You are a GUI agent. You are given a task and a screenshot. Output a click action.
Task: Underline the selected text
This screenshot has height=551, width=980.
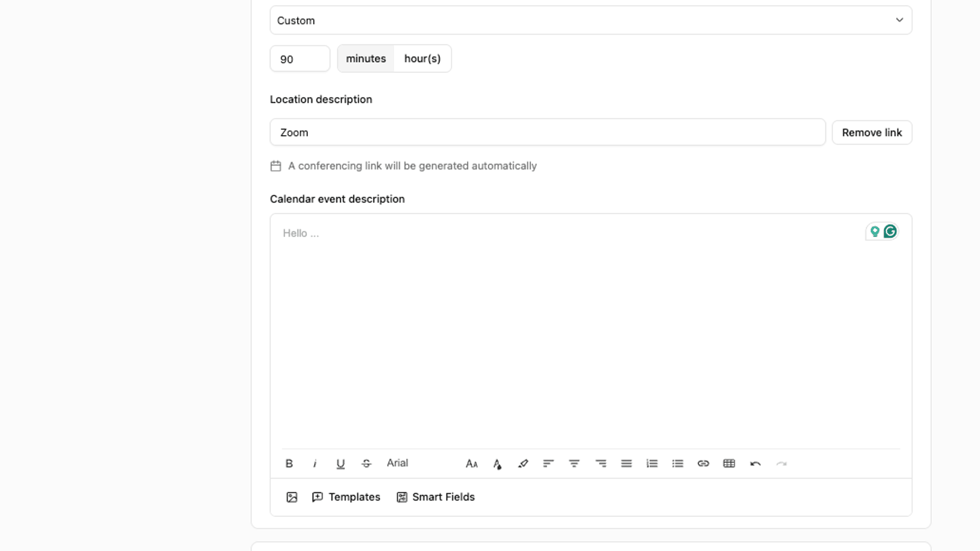pos(340,463)
